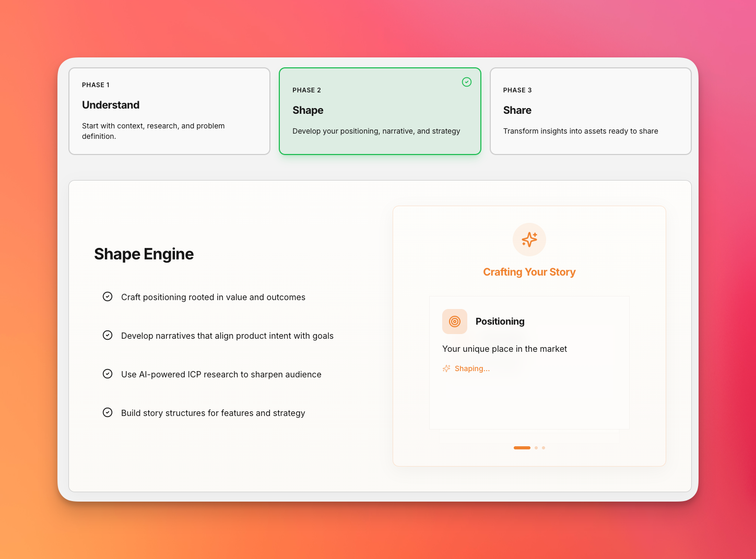This screenshot has width=756, height=559.
Task: Click the sparkle icon above Crafting Your Story
Action: point(529,240)
